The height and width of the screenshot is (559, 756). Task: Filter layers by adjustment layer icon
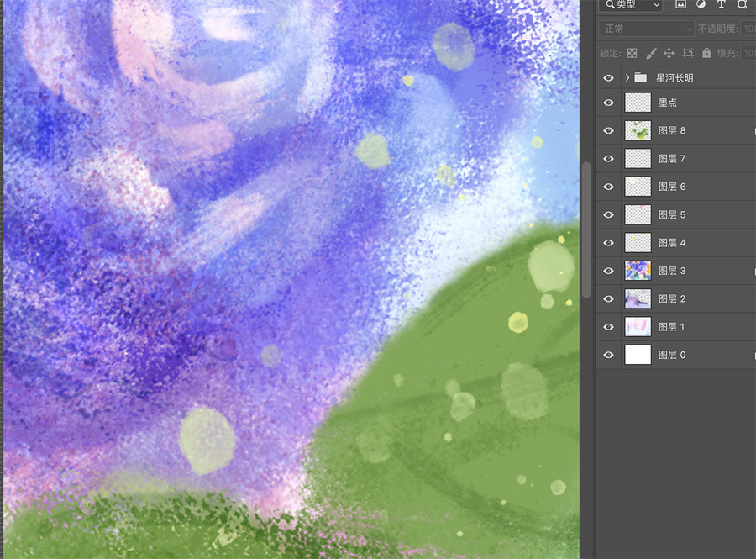point(701,4)
